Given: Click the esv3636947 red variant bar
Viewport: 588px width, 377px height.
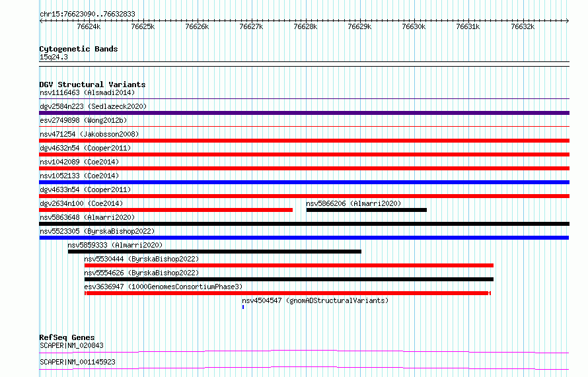Looking at the screenshot, I should 287,293.
